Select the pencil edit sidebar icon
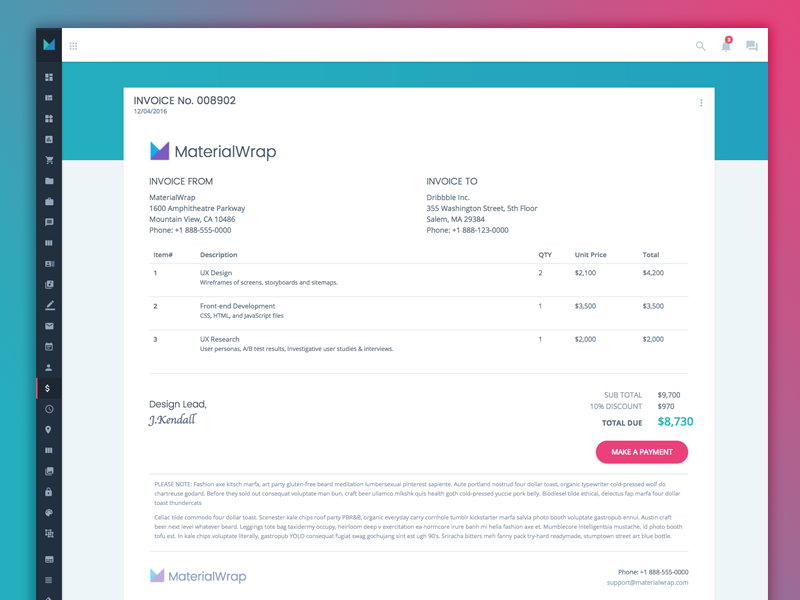Screen dimensions: 800x600 tap(49, 305)
